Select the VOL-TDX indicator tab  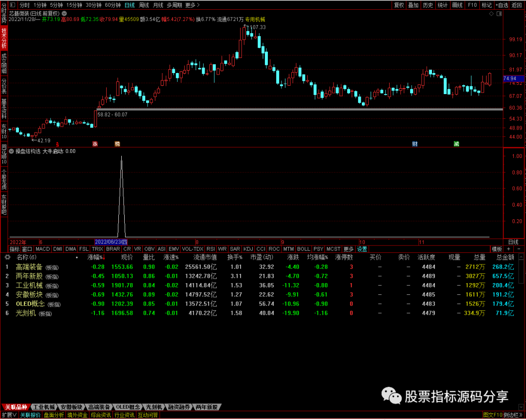coord(192,249)
